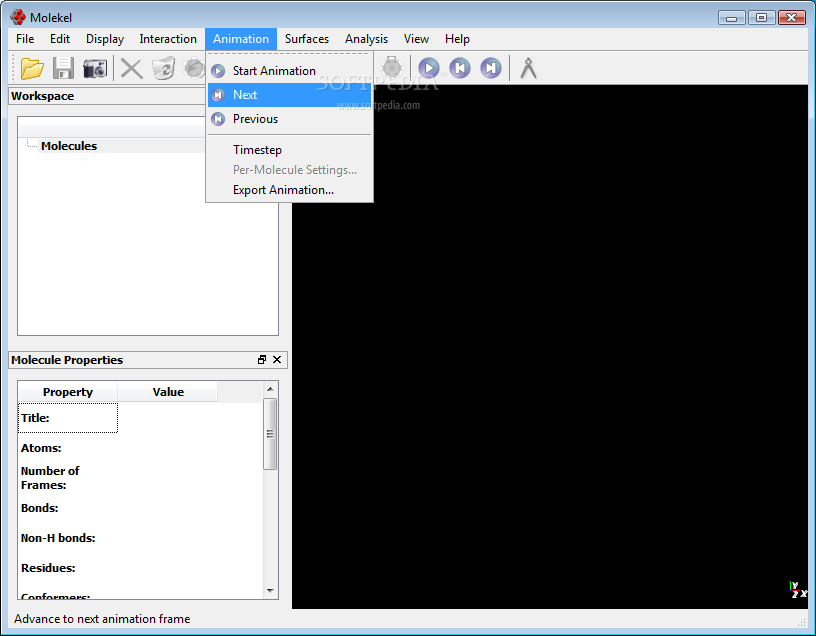Click the next frame toolbar button

pyautogui.click(x=491, y=68)
